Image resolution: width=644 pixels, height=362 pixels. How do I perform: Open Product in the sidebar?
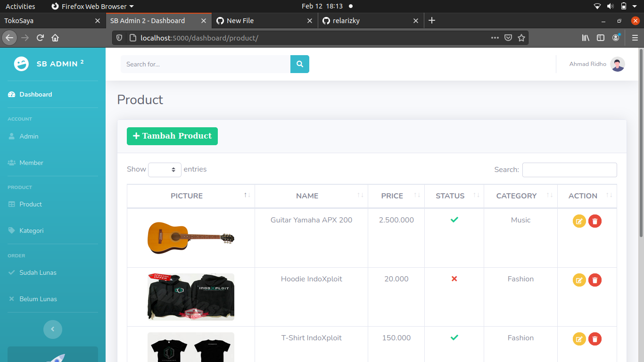53,204
